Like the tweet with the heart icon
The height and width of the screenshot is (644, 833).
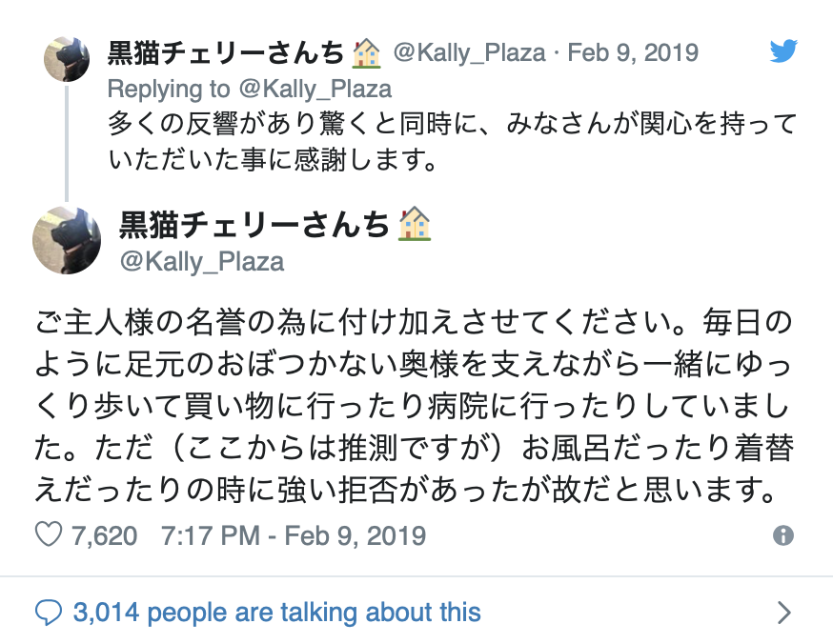pos(49,534)
